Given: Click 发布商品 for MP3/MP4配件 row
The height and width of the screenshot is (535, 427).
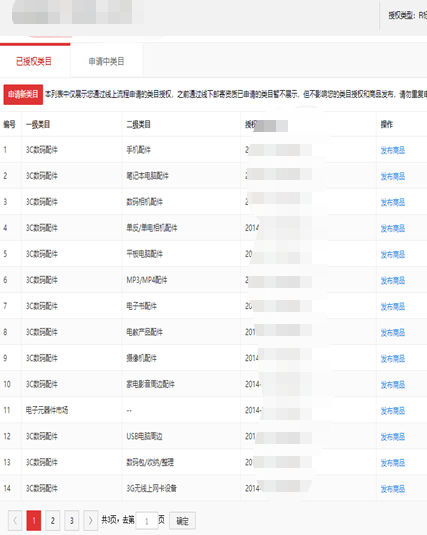Looking at the screenshot, I should tap(393, 280).
